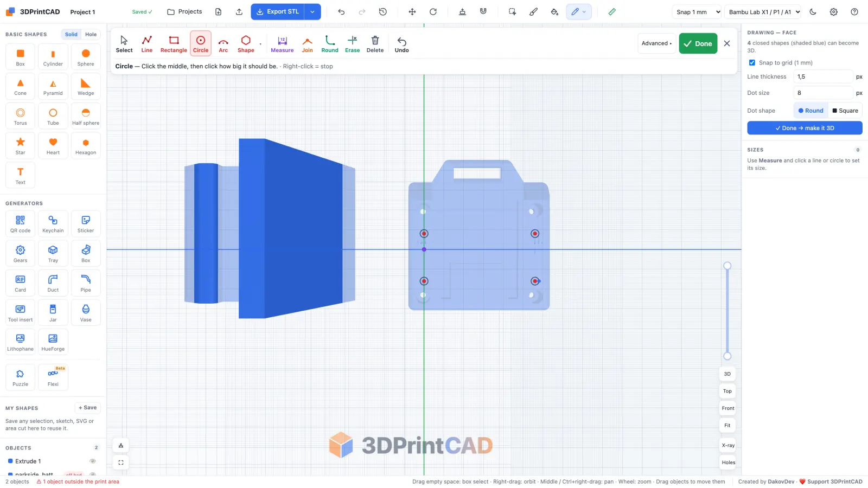This screenshot has width=868, height=488.
Task: Open the Snap 1 mm dropdown
Action: [698, 11]
